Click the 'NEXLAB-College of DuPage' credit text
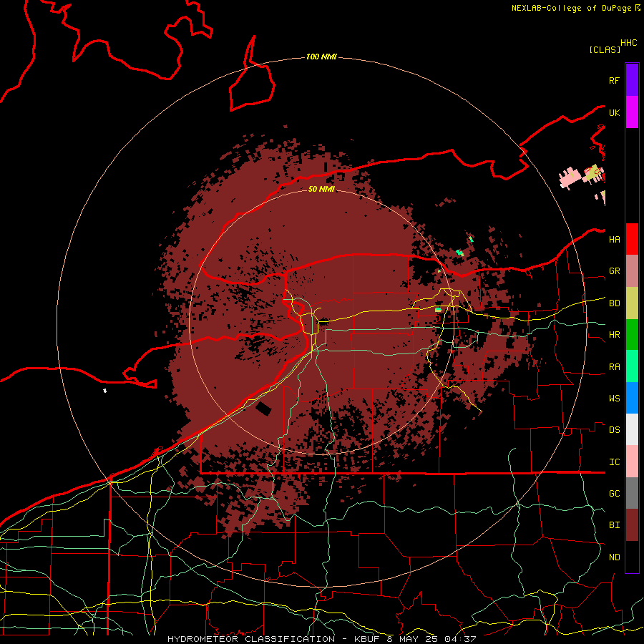This screenshot has width=644, height=644. click(571, 8)
